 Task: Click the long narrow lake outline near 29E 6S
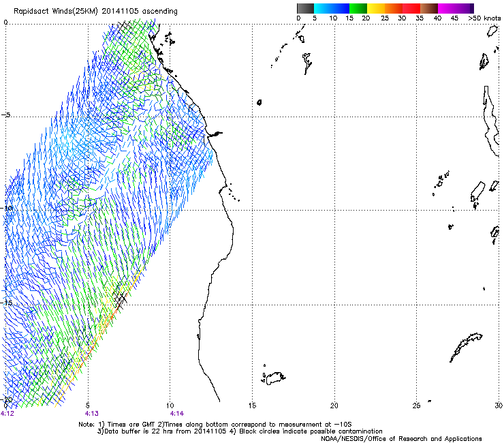[491, 121]
